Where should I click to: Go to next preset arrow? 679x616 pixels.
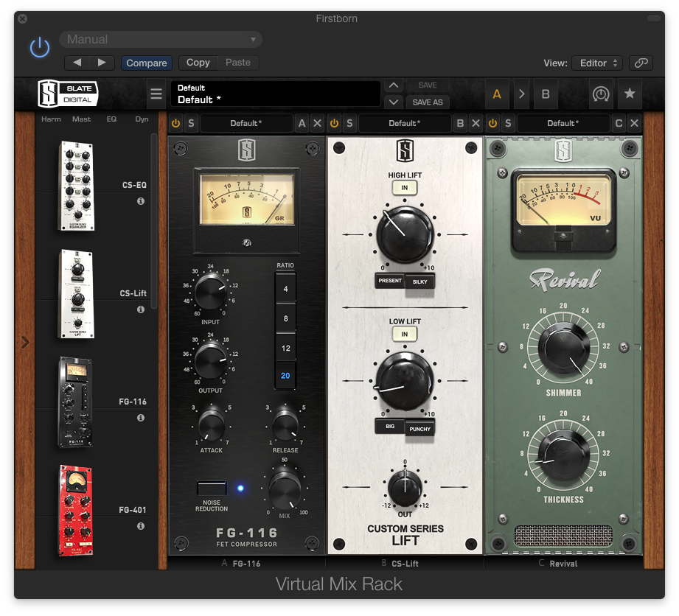pyautogui.click(x=102, y=63)
